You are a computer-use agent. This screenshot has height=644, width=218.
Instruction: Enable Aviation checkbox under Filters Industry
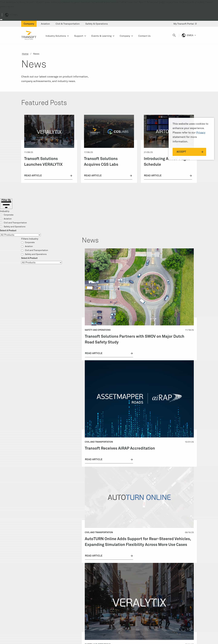pos(22,247)
